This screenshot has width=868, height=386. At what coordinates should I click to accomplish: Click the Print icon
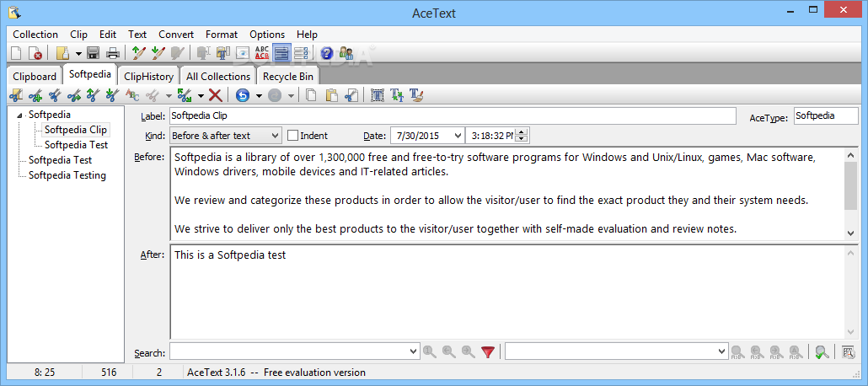pos(113,53)
